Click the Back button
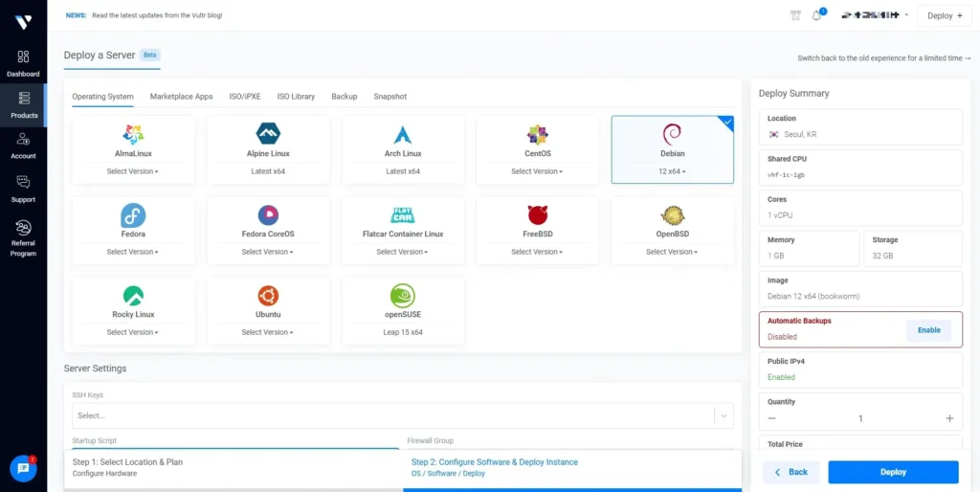 point(791,472)
